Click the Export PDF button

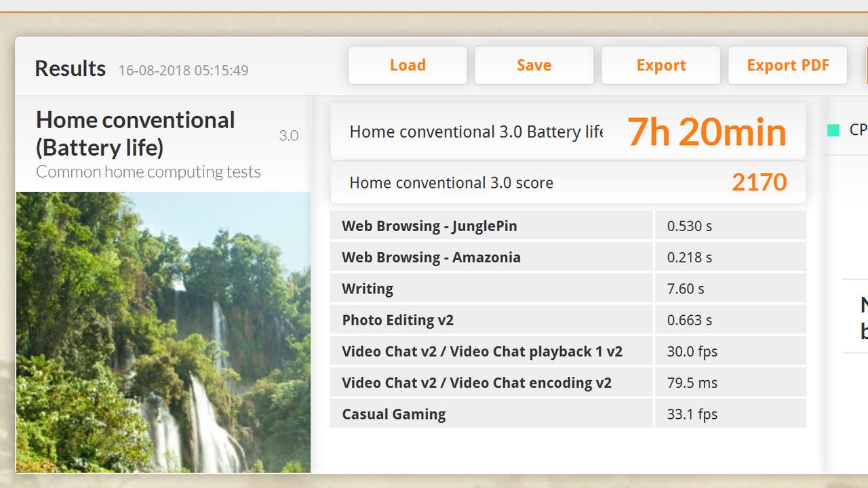coord(788,65)
